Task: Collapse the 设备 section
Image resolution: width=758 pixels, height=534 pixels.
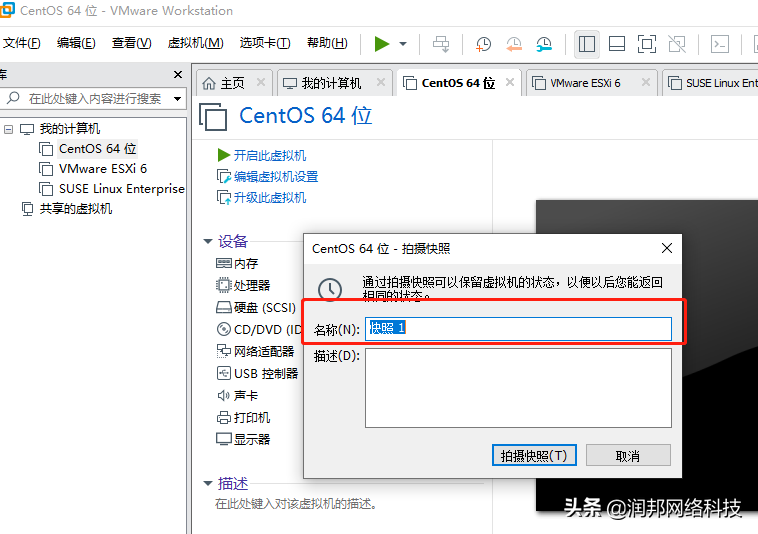Action: tap(208, 241)
